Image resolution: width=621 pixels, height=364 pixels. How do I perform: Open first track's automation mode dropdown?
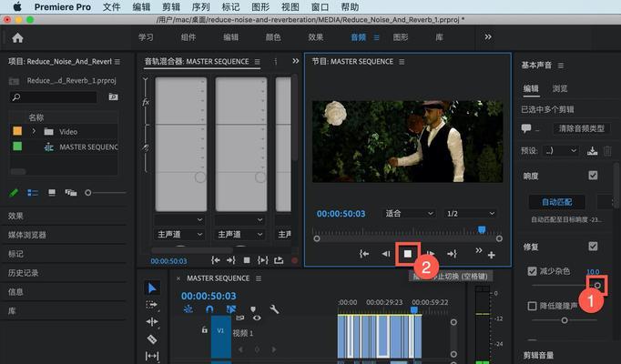[179, 219]
